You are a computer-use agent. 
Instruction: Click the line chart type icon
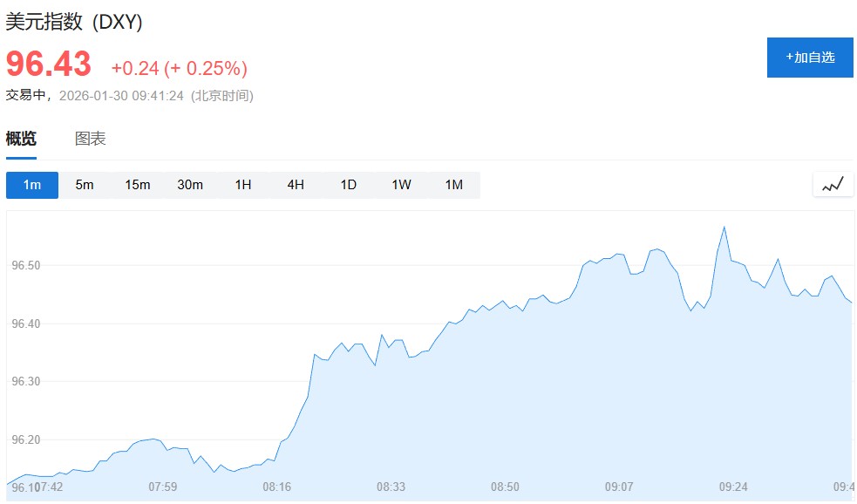tap(833, 184)
